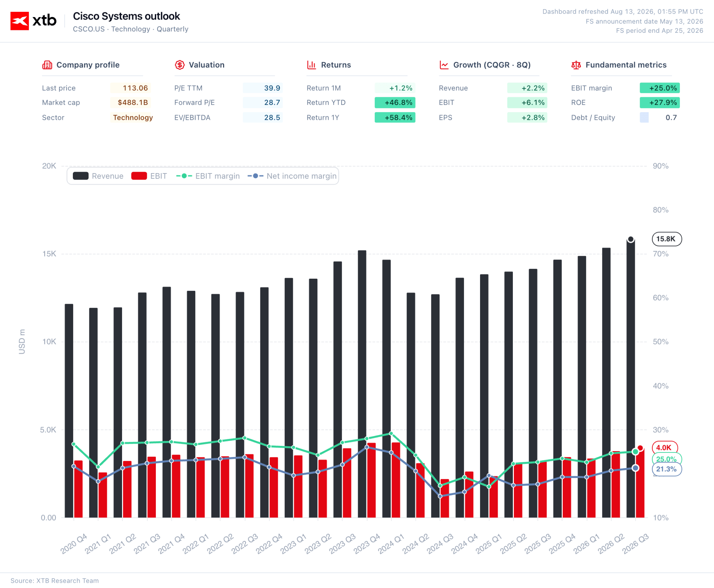Click the EBIT growth value +6.1%
This screenshot has height=588, width=714.
[x=533, y=102]
